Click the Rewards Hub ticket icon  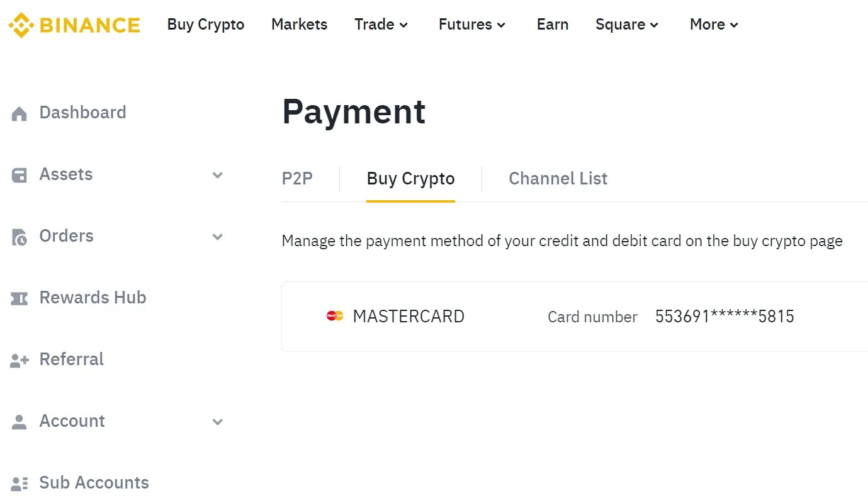[x=20, y=298]
